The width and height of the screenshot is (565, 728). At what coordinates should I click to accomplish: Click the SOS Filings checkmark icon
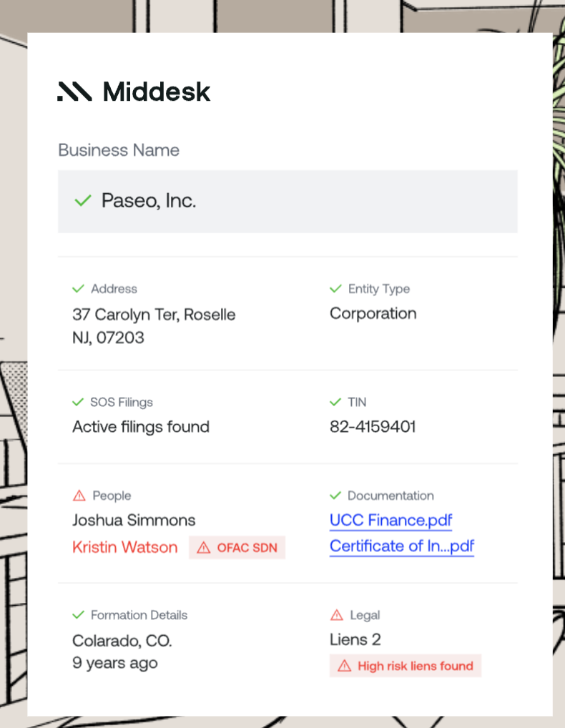79,403
